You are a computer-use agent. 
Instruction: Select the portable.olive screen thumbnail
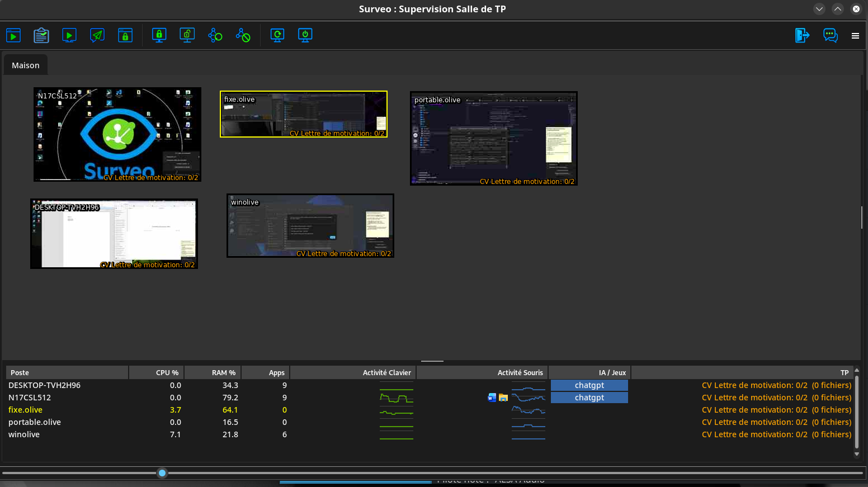click(494, 139)
